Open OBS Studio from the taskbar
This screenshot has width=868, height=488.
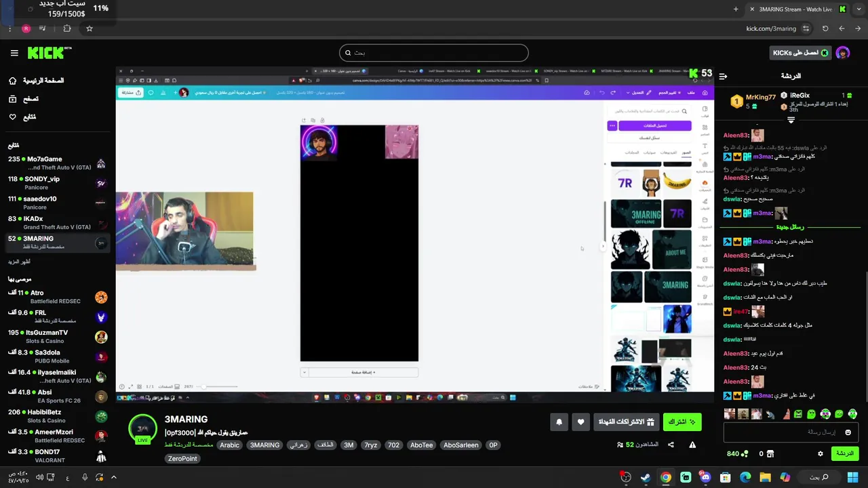click(626, 477)
